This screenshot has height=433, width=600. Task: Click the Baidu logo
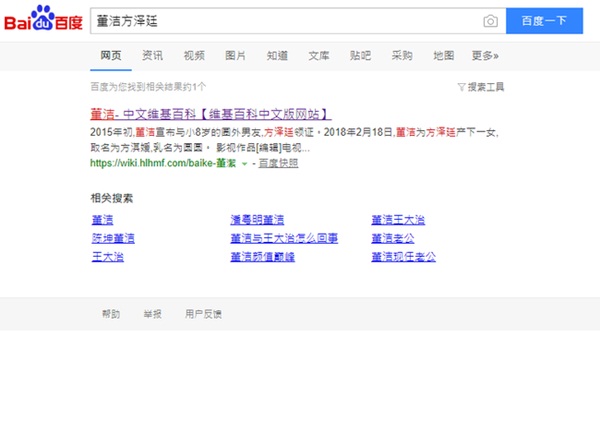pyautogui.click(x=44, y=21)
